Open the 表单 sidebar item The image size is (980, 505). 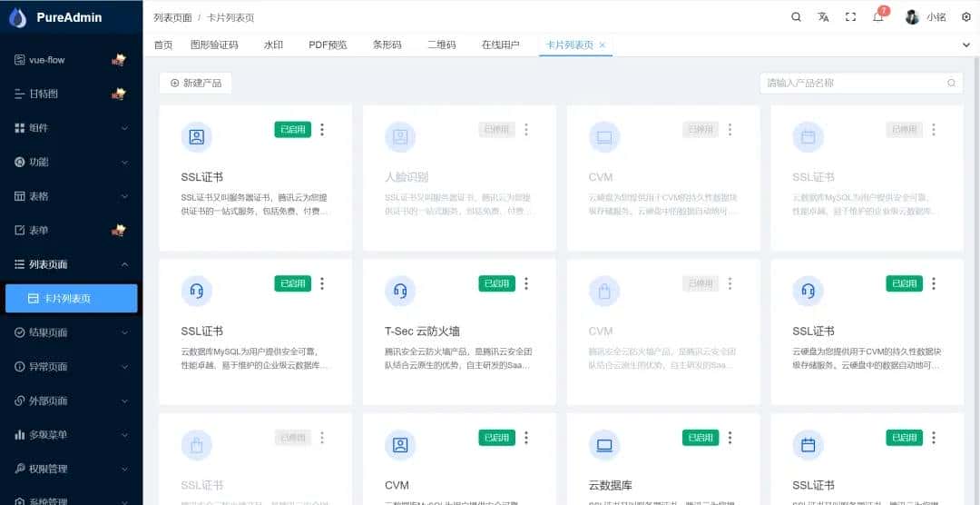(x=72, y=231)
